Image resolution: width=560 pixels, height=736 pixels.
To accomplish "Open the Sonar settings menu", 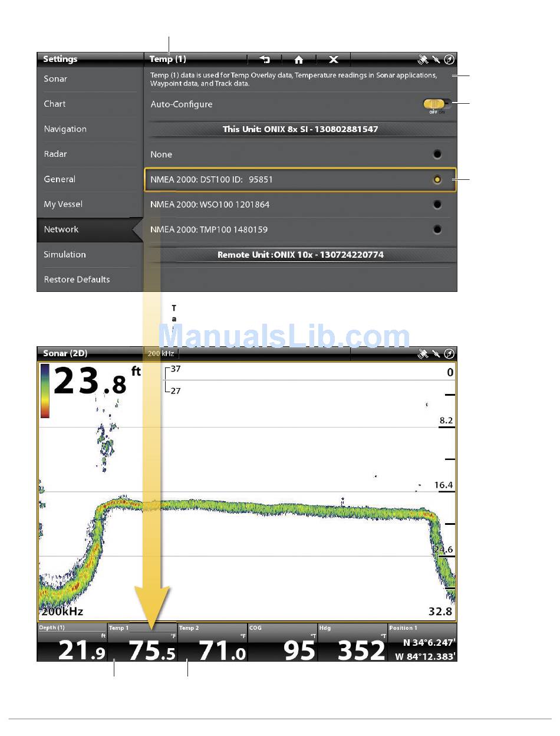I will pyautogui.click(x=90, y=79).
